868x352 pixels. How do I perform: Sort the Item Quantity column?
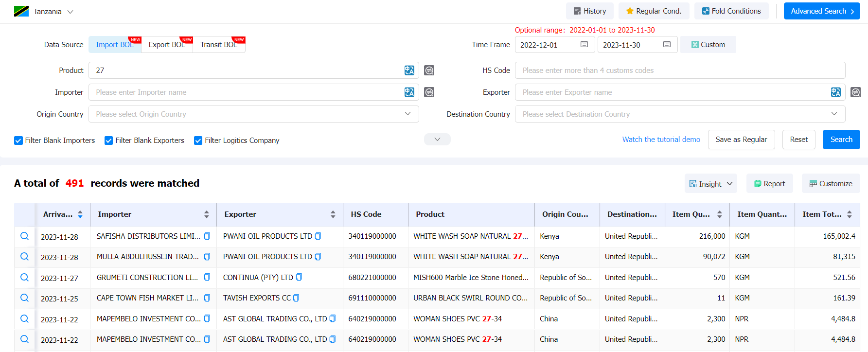(x=720, y=214)
